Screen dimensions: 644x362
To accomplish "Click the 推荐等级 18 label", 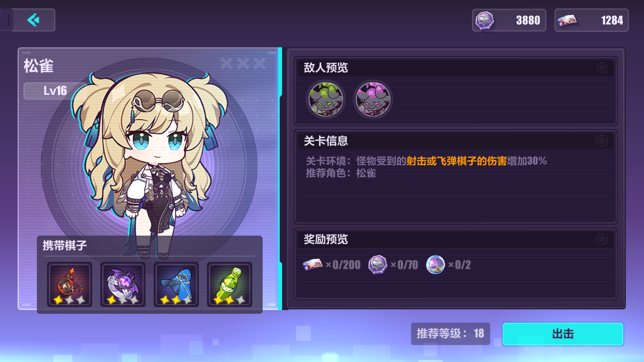I will tap(450, 334).
